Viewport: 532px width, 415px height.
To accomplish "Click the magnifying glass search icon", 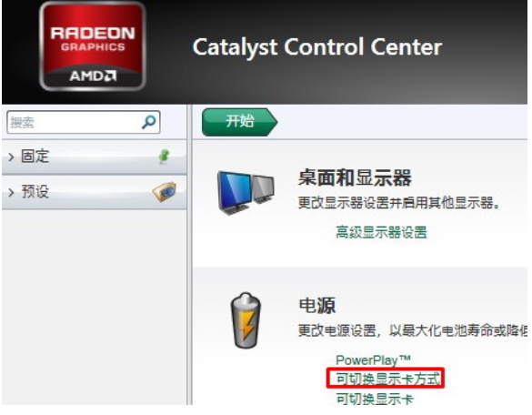I will [x=148, y=122].
